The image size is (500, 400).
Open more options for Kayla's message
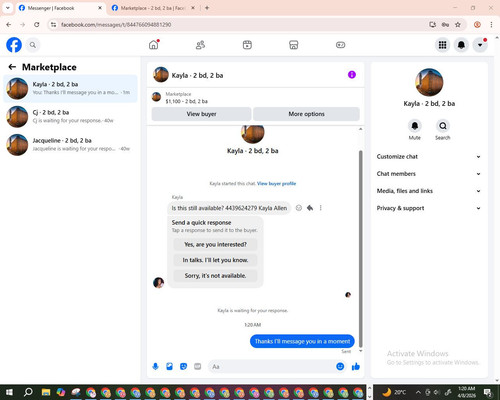pyautogui.click(x=321, y=208)
